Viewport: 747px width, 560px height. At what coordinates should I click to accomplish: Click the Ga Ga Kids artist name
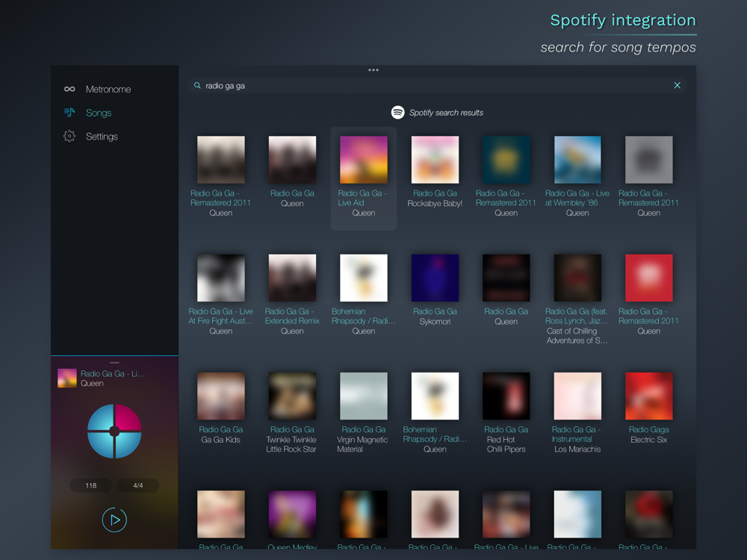click(220, 440)
